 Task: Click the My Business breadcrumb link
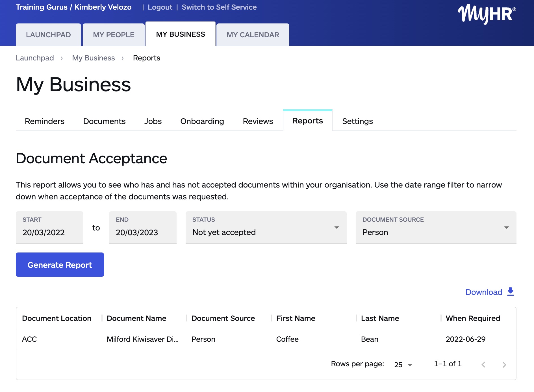coord(94,58)
